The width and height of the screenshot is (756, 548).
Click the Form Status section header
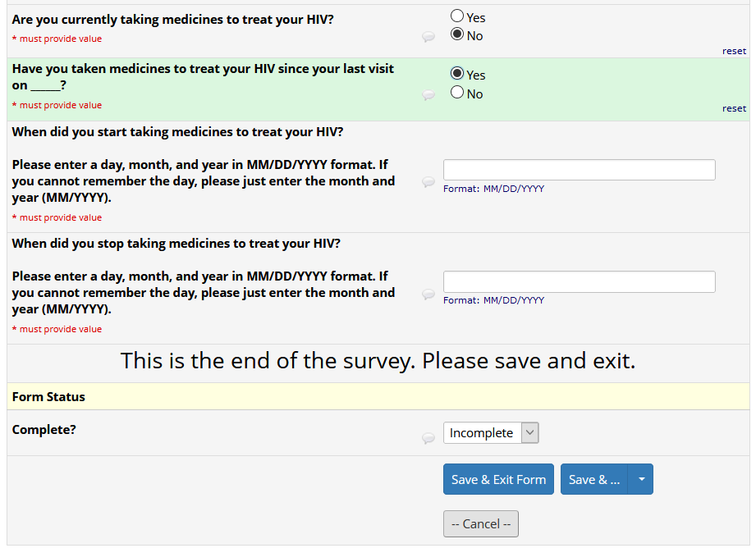48,397
